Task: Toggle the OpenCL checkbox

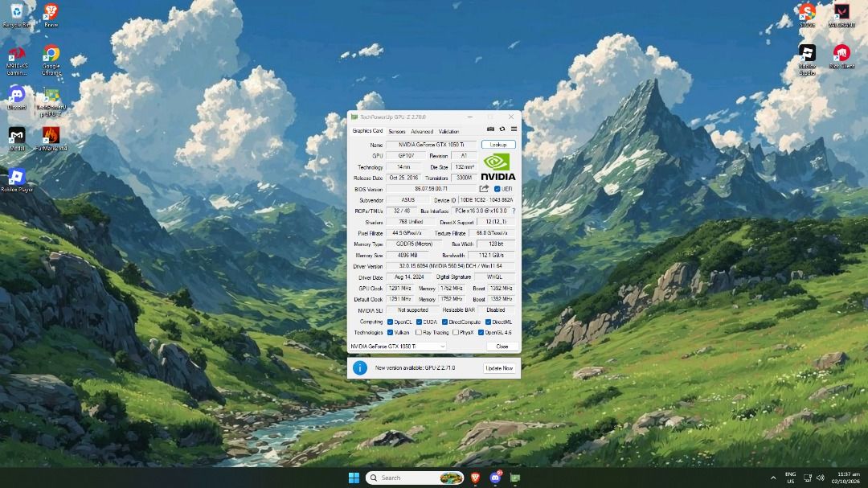Action: [391, 322]
